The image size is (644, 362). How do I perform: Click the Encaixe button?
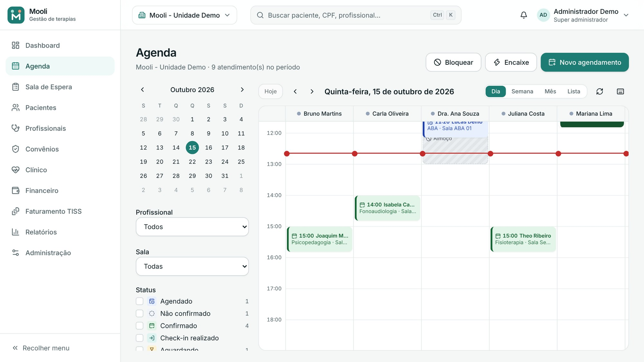[x=511, y=62]
